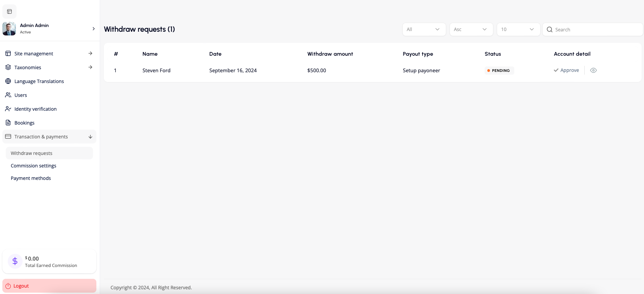Click the Users people icon

click(8, 95)
